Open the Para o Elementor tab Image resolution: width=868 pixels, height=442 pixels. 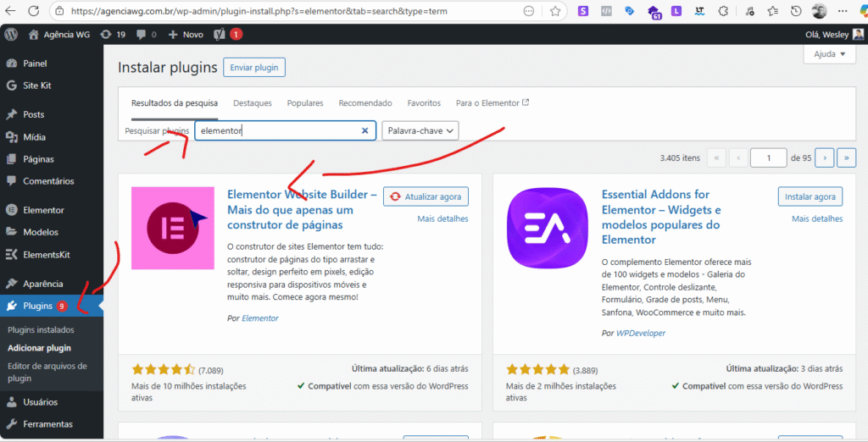pos(492,103)
